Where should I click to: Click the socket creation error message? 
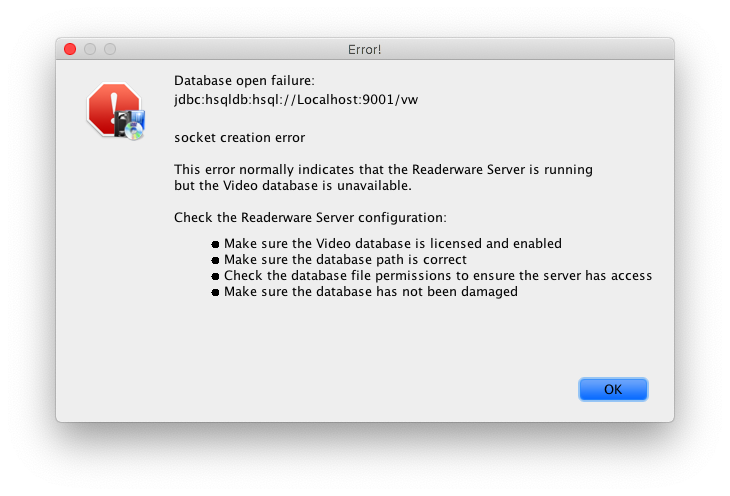(x=240, y=137)
